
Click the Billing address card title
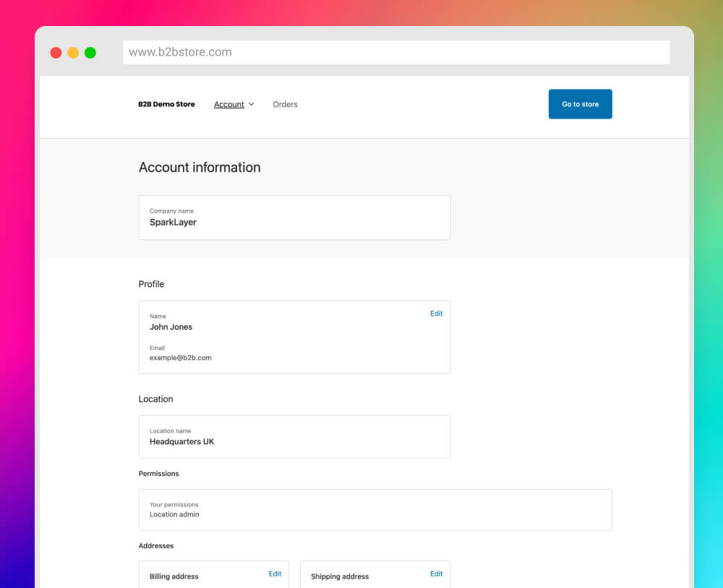[x=174, y=576]
